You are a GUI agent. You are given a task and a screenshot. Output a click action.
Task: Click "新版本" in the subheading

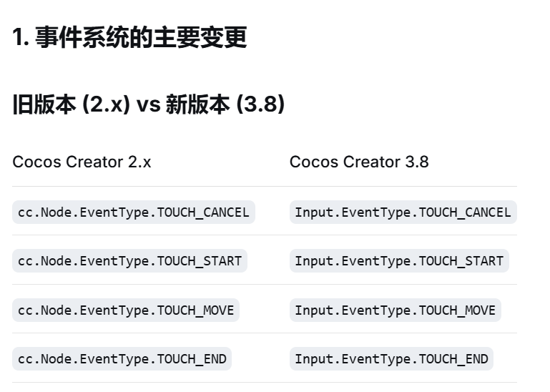click(197, 104)
